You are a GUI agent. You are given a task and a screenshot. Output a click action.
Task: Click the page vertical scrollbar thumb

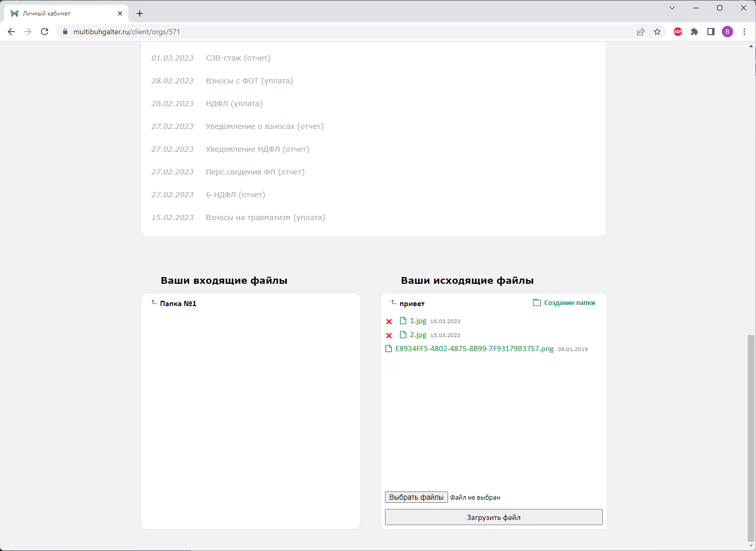click(751, 438)
